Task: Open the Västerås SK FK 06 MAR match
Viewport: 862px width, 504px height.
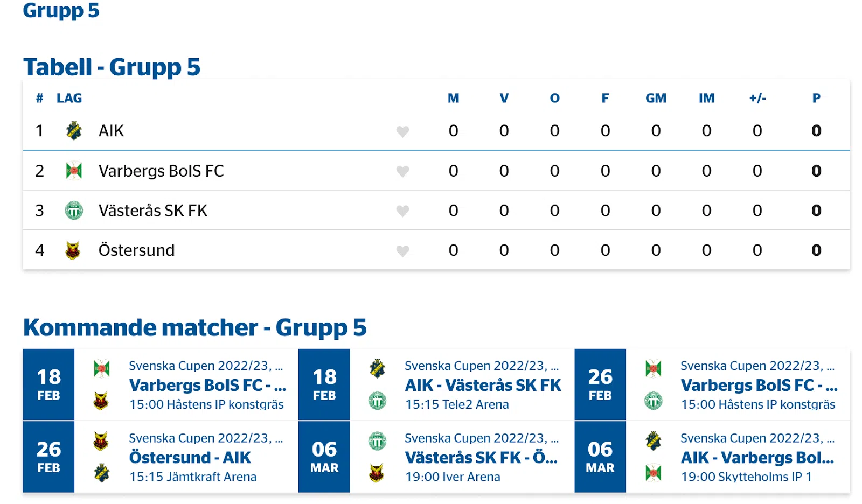Action: click(x=481, y=458)
